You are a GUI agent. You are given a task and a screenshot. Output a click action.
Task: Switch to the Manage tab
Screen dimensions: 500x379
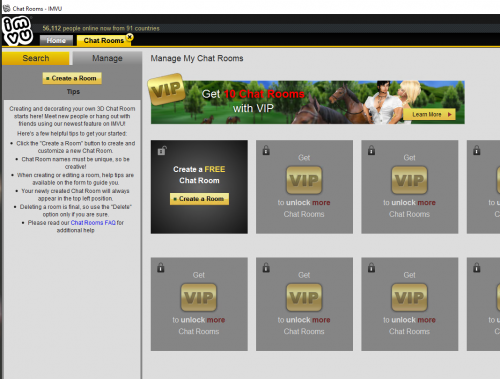107,58
